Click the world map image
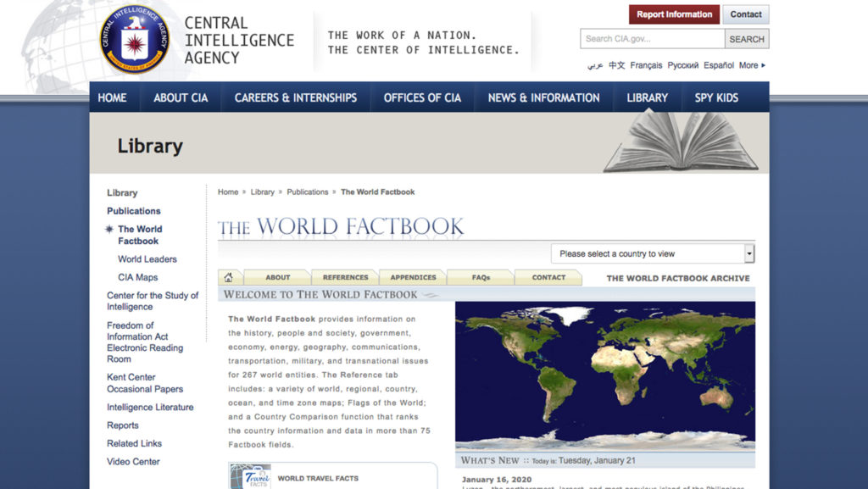 605,376
